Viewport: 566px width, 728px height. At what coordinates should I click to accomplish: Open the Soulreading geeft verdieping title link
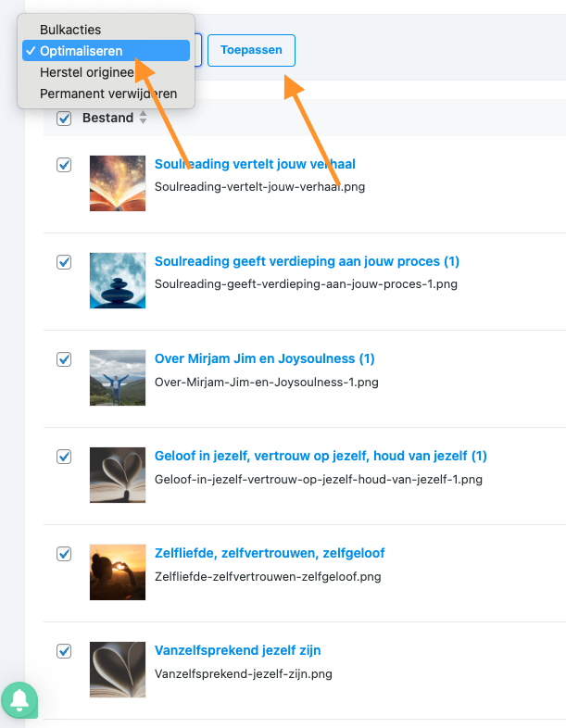pyautogui.click(x=307, y=261)
